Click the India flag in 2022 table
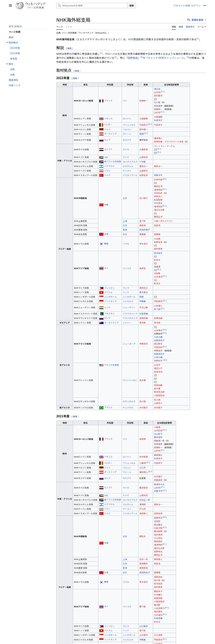This screenshot has width=215, height=644. [x=101, y=307]
